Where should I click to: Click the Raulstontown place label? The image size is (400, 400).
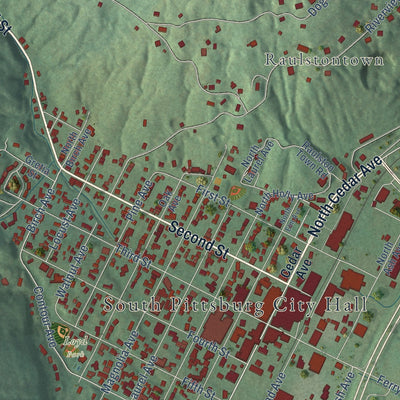point(324,60)
